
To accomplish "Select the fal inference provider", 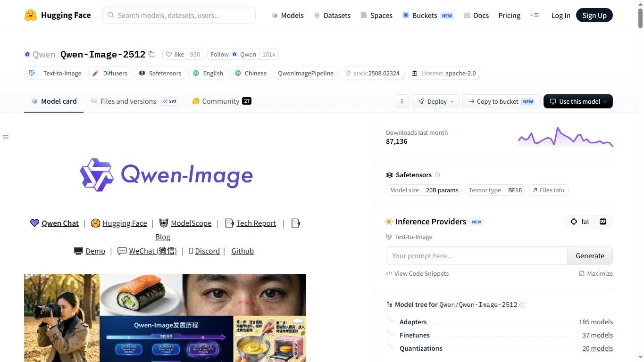I will click(580, 222).
